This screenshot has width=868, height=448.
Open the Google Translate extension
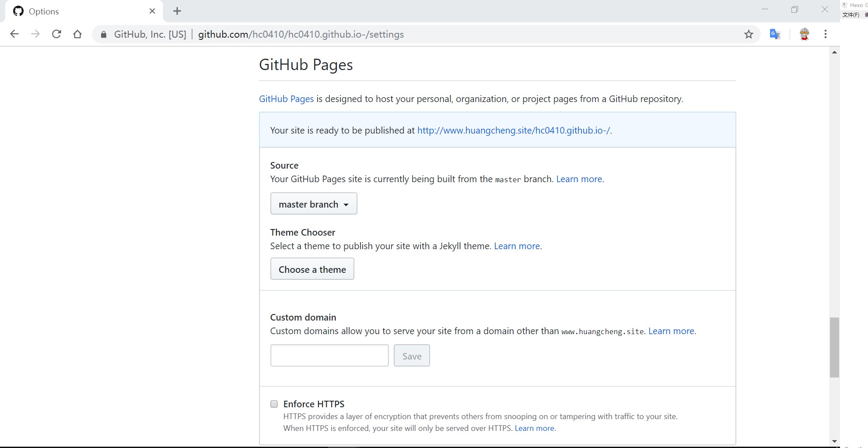click(775, 34)
